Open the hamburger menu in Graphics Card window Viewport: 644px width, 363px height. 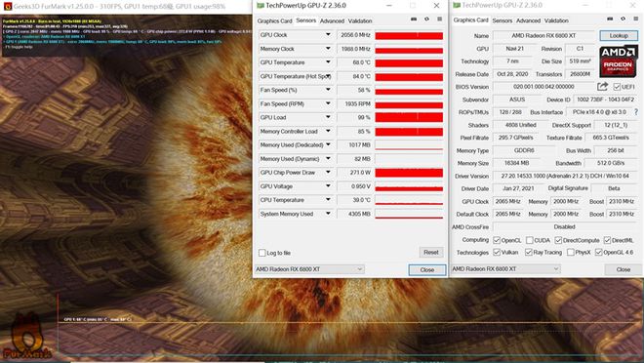[636, 19]
